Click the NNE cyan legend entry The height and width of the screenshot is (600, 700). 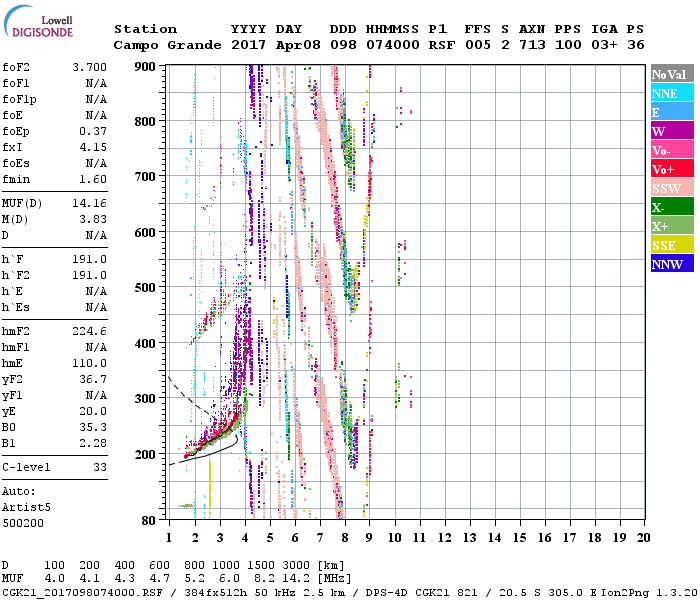671,93
